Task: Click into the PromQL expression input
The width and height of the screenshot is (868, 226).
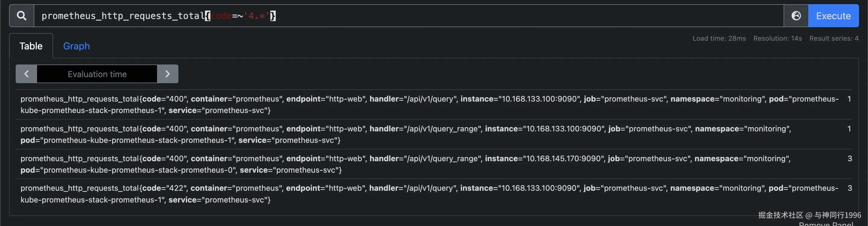Action: [472, 16]
